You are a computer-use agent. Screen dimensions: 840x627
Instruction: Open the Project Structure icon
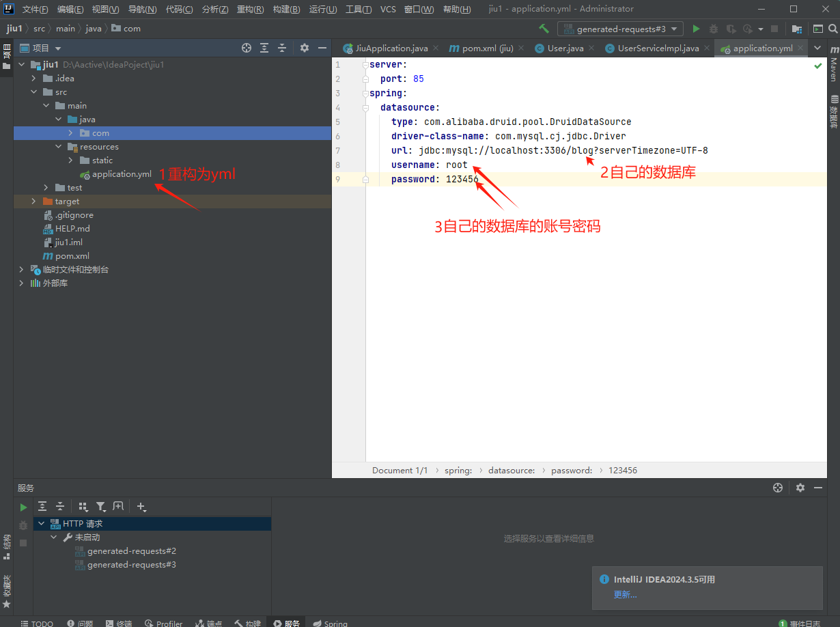(797, 29)
